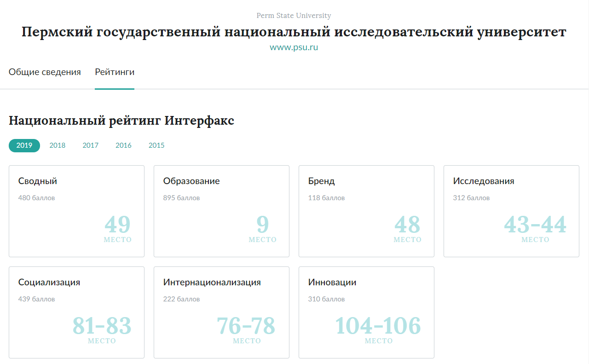589x364 pixels.
Task: Switch ranking year to 2018
Action: coord(58,145)
